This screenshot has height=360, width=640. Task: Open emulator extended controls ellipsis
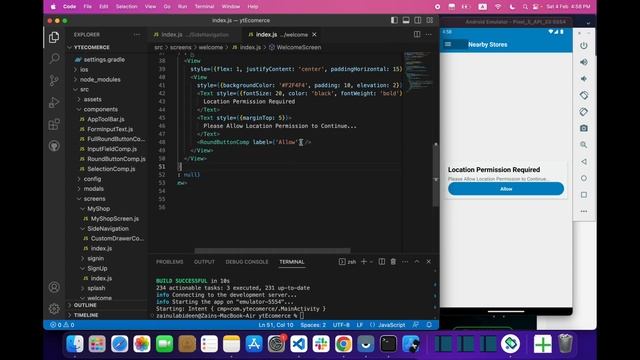click(584, 211)
